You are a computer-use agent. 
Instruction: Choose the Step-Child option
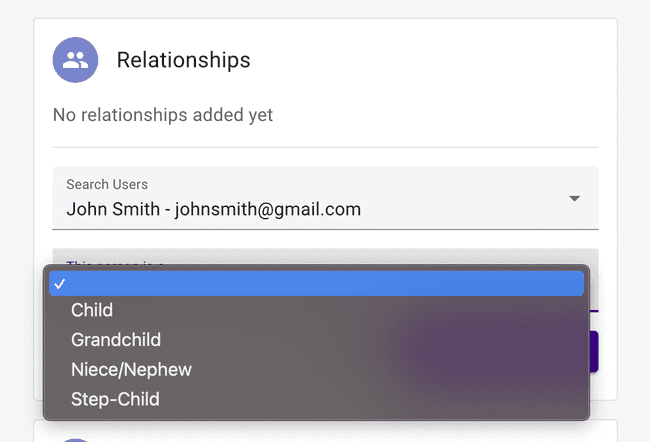point(115,400)
